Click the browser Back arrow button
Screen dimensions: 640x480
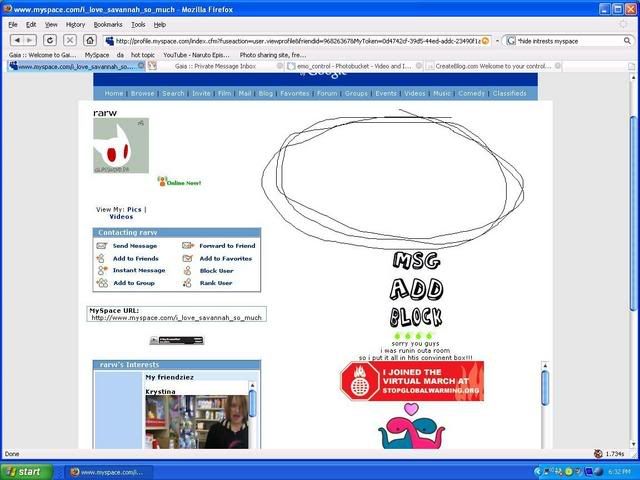(x=17, y=40)
